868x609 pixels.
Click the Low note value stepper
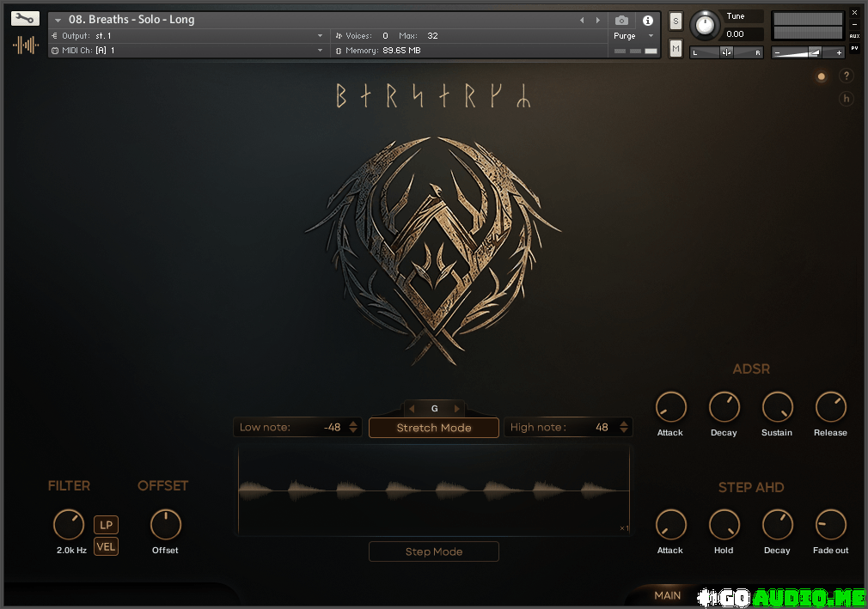pyautogui.click(x=353, y=427)
